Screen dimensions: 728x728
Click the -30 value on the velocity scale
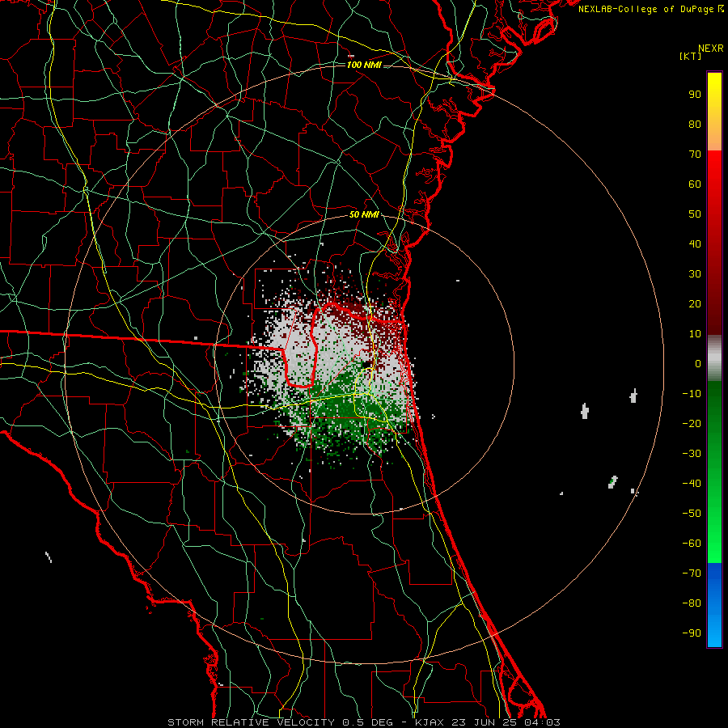click(692, 454)
